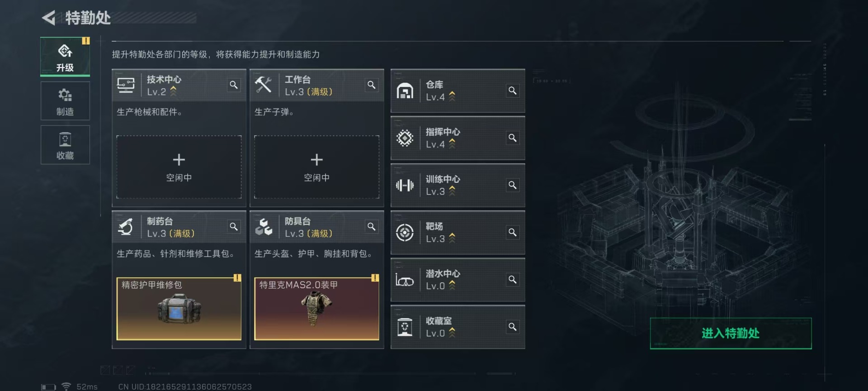Open the magnifier on 技术中心 panel
Screen dimensions: 868x391
(234, 85)
